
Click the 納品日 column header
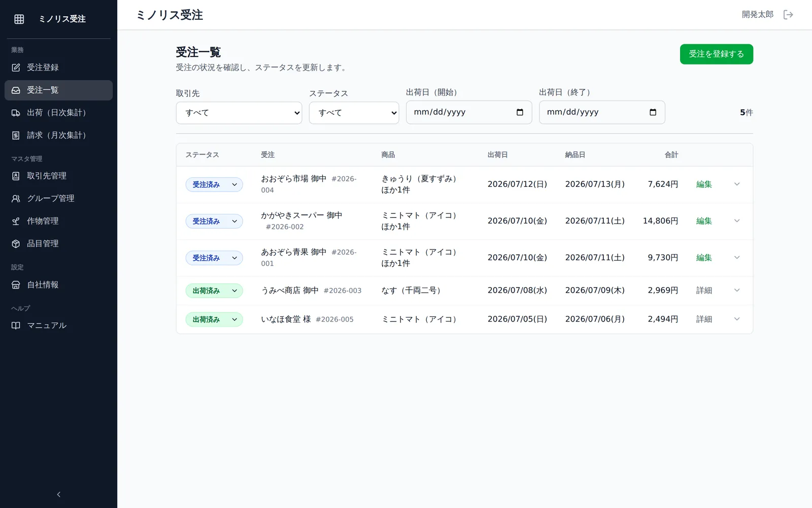575,155
